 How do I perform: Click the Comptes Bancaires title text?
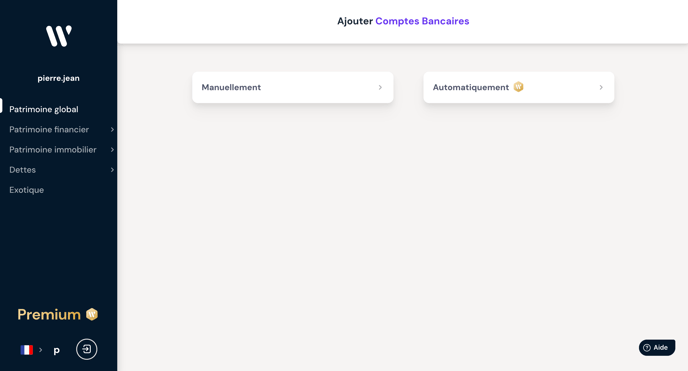[422, 21]
